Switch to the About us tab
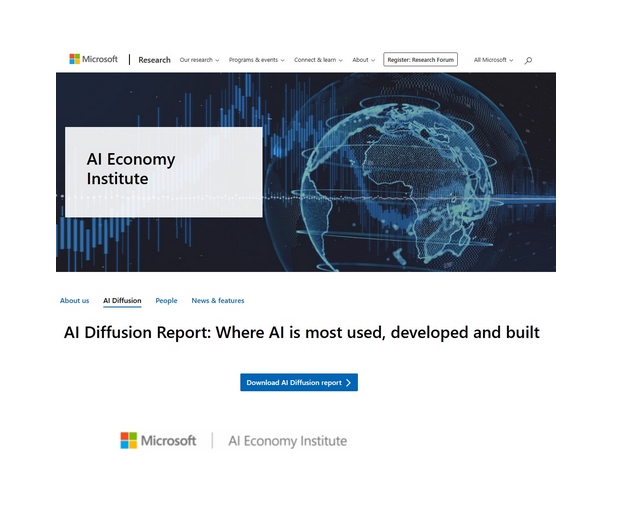The width and height of the screenshot is (623, 505). pyautogui.click(x=74, y=300)
